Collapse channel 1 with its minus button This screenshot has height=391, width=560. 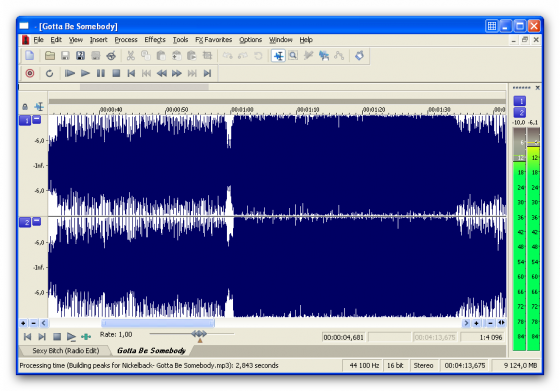(37, 120)
